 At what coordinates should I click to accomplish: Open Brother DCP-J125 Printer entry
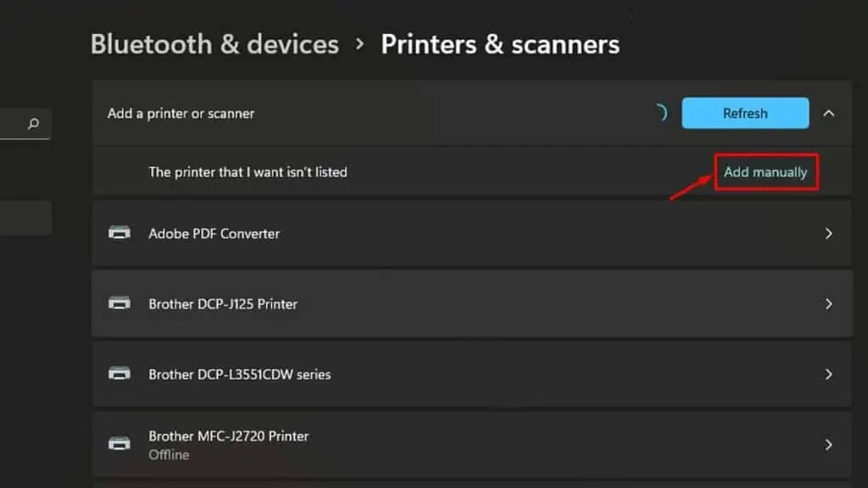click(471, 304)
